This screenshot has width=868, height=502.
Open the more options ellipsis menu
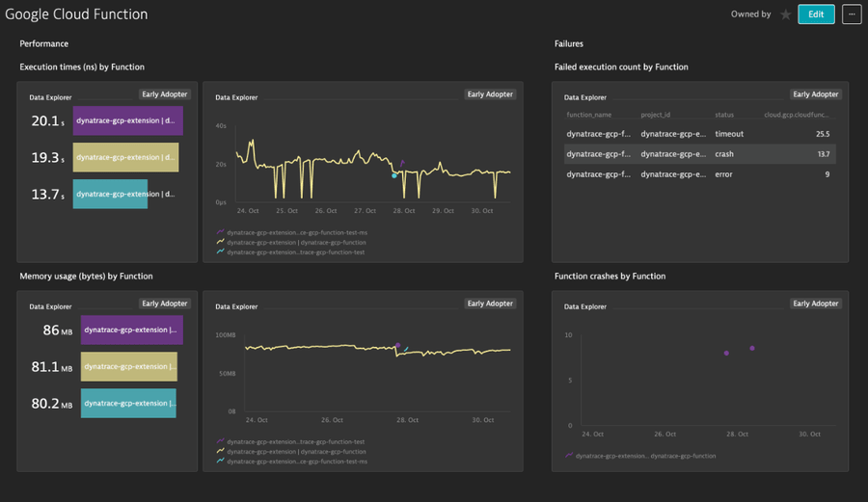[x=852, y=14]
